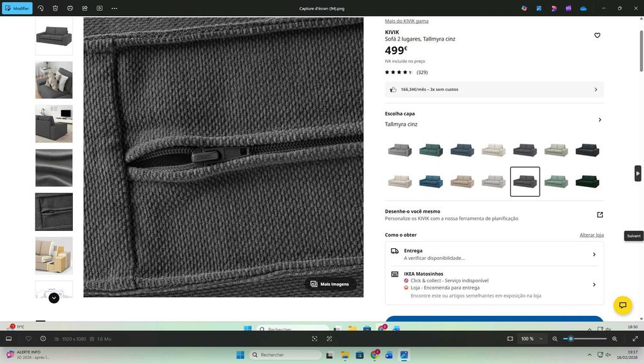This screenshot has height=363, width=644.
Task: Open the Windows Start button in taskbar
Action: point(240,355)
